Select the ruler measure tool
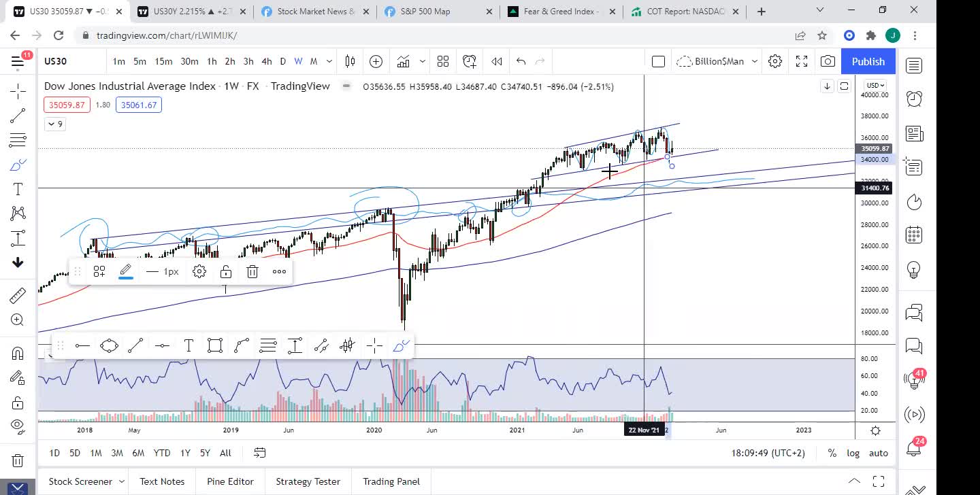The image size is (980, 495). pyautogui.click(x=18, y=295)
